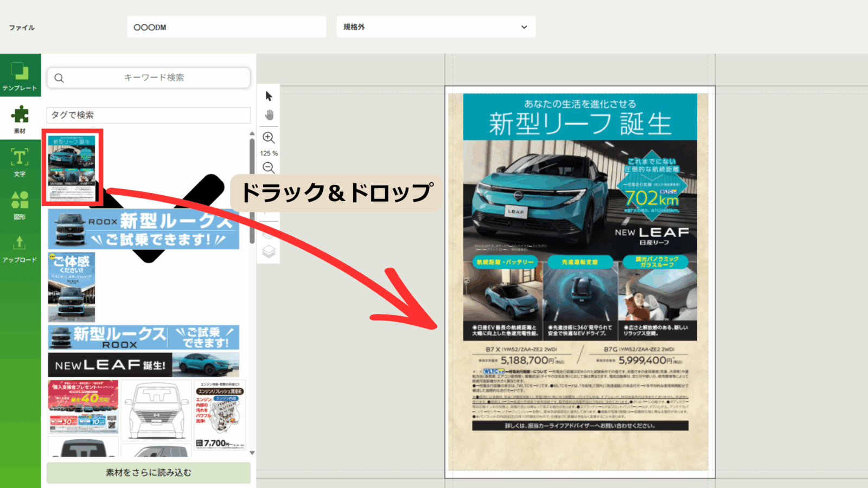Zoom in with the plus magnifier
The width and height of the screenshot is (868, 488).
click(x=269, y=138)
